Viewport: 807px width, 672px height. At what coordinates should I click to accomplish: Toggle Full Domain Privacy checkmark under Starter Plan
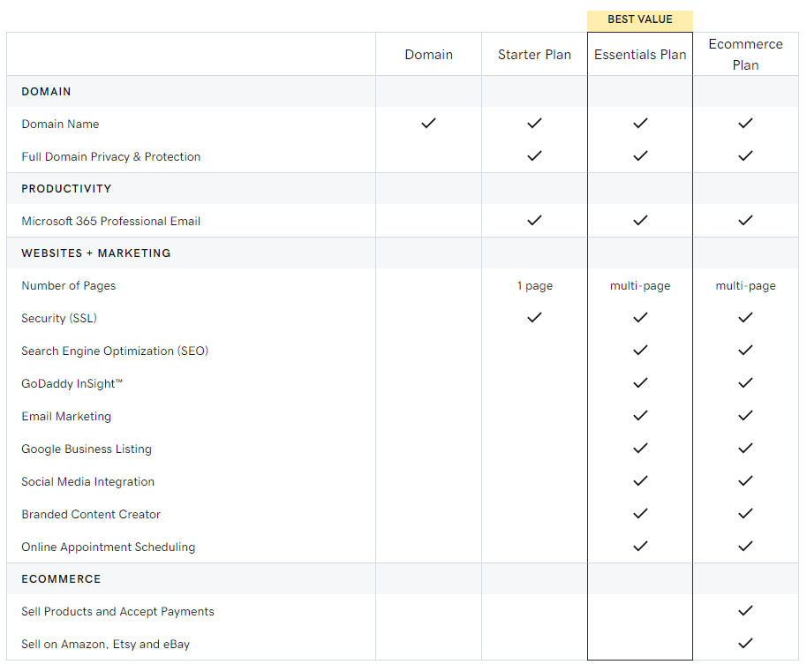(x=534, y=155)
